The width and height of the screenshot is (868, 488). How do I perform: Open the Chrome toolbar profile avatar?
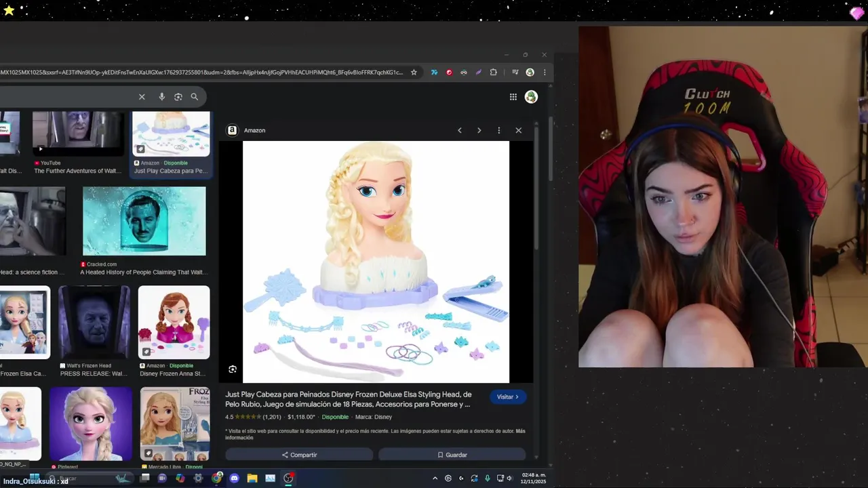click(x=530, y=73)
